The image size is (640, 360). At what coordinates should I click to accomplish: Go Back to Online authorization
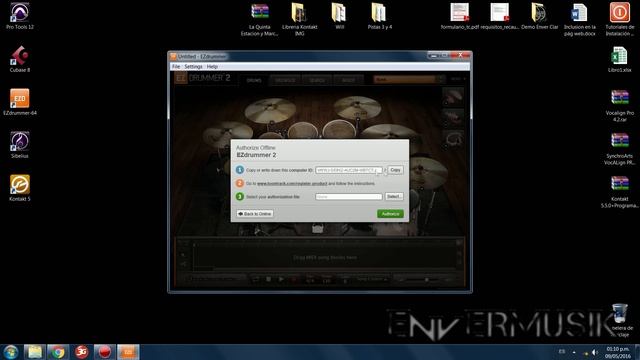click(x=255, y=214)
